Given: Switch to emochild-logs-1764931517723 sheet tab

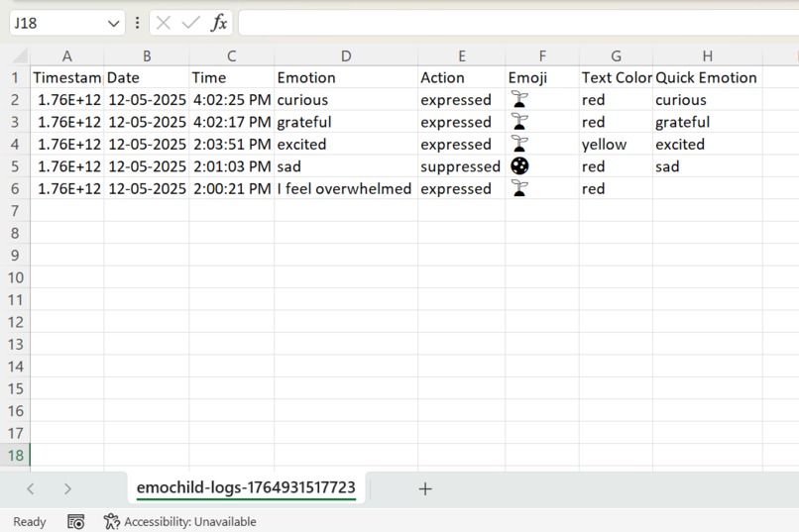Looking at the screenshot, I should [246, 487].
